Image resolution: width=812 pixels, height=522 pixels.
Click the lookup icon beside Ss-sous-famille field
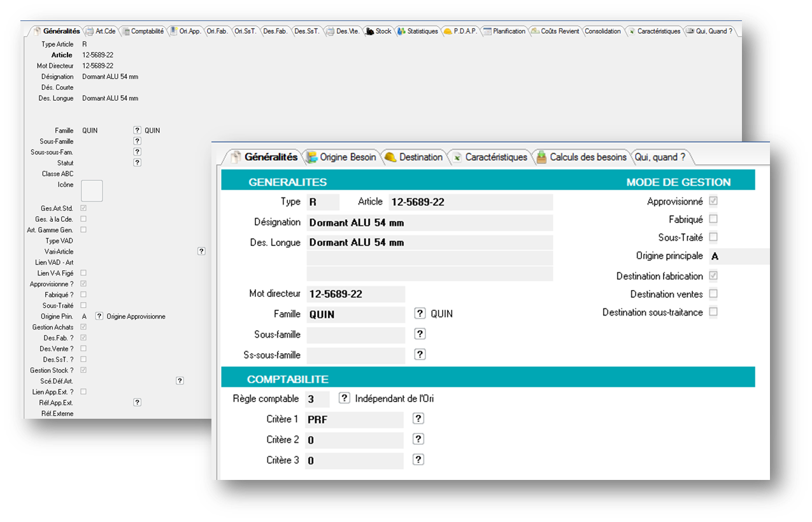coord(420,354)
